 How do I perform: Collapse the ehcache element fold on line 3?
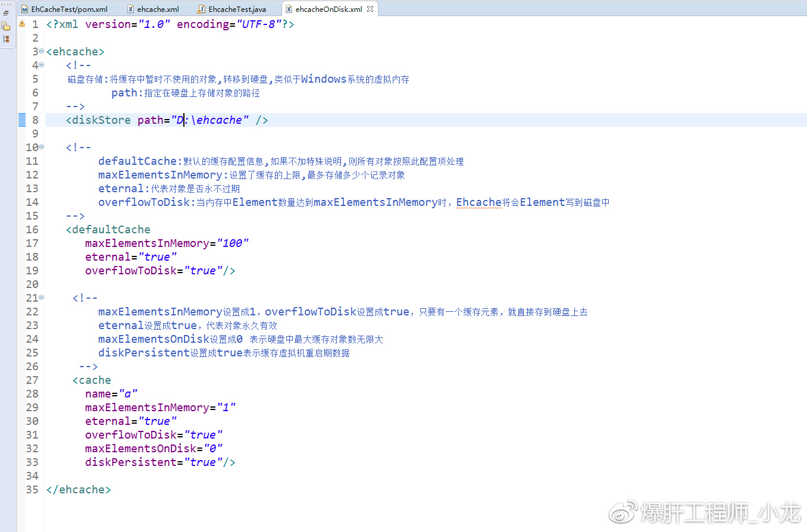[41, 51]
